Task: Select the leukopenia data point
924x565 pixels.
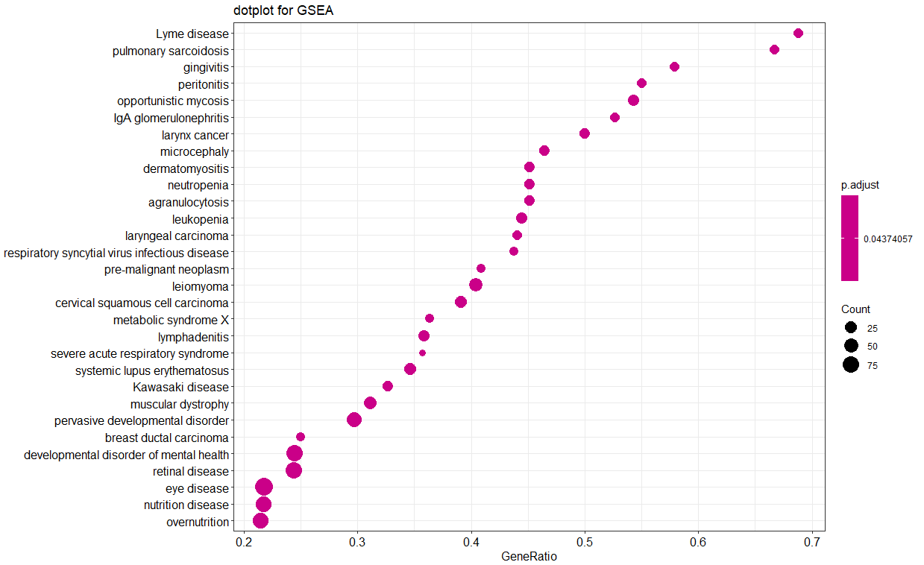Action: [x=523, y=218]
